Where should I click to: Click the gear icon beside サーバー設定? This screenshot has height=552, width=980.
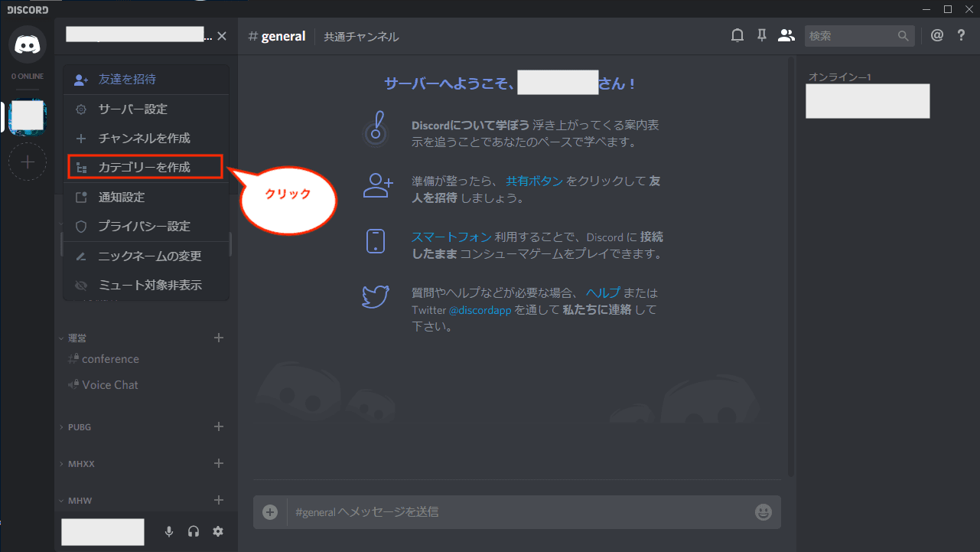point(81,109)
